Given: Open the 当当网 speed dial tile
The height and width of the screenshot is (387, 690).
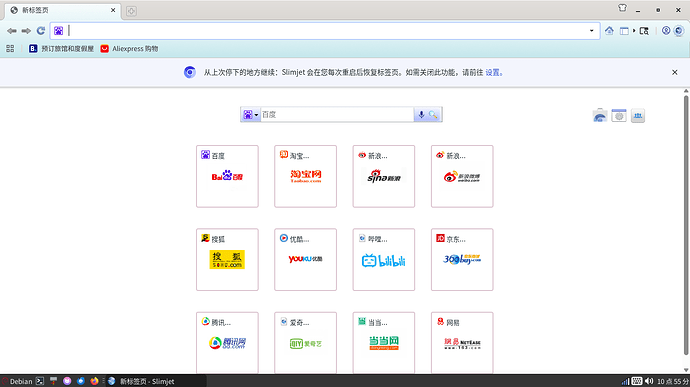Looking at the screenshot, I should click(x=384, y=343).
